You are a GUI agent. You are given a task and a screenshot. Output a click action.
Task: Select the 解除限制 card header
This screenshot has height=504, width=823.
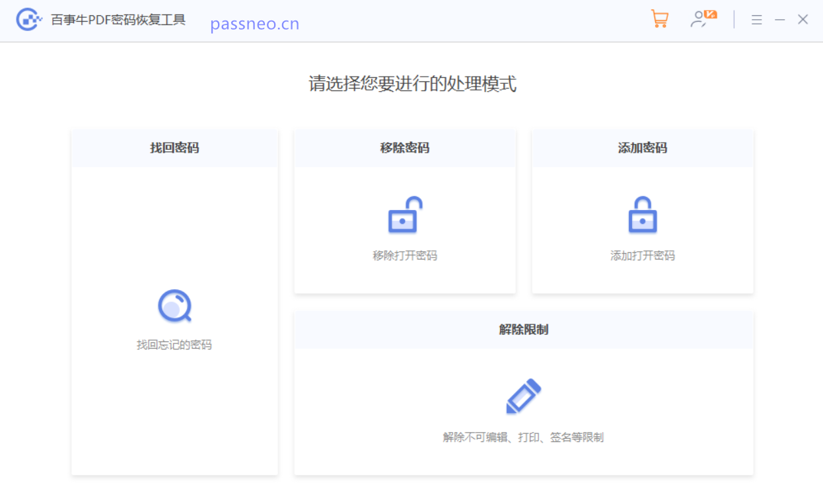524,330
